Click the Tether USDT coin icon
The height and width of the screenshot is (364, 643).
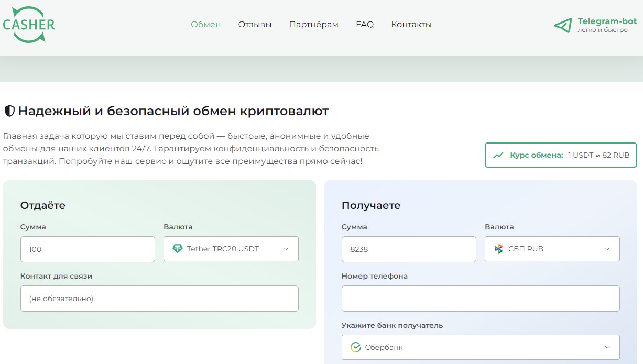(178, 249)
